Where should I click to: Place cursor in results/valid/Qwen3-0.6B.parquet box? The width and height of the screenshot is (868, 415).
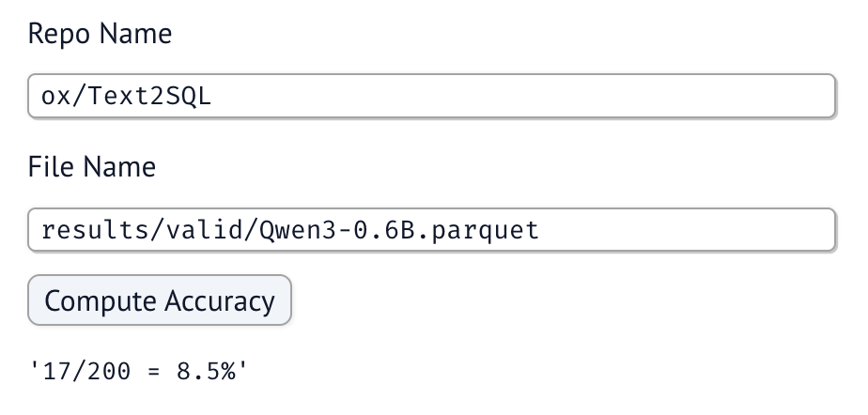(x=432, y=230)
